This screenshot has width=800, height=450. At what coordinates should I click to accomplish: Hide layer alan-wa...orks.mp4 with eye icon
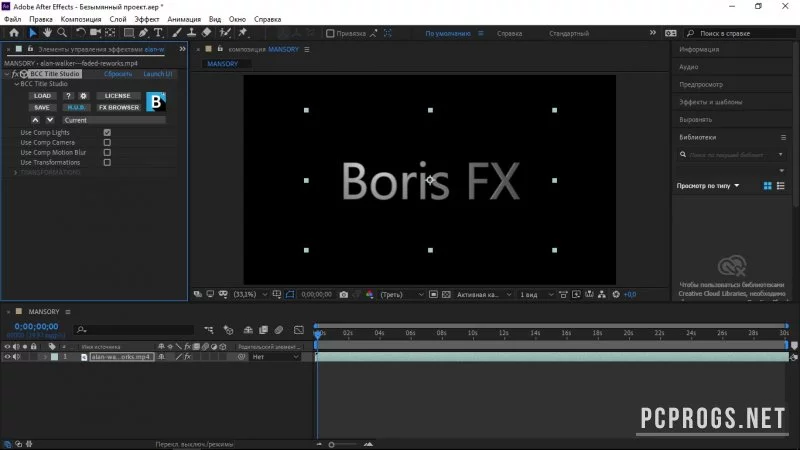tap(7, 357)
